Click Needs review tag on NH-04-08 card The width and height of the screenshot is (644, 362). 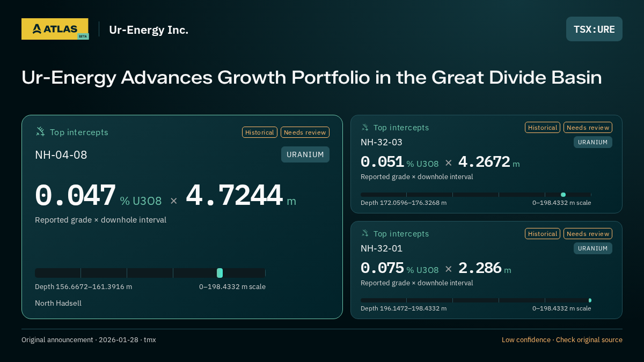pos(305,132)
